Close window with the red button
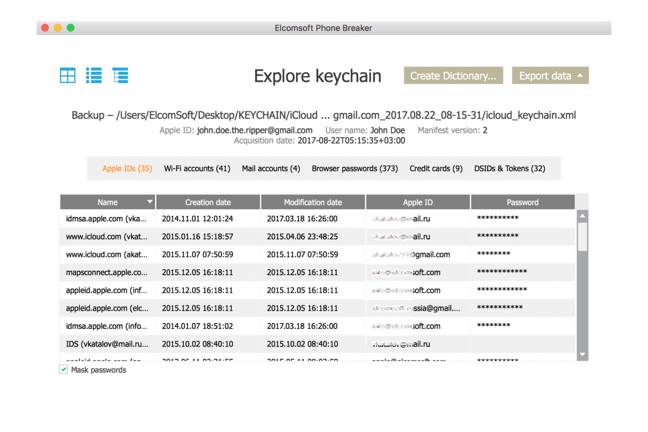Screen dimensions: 648x432 click(x=45, y=28)
